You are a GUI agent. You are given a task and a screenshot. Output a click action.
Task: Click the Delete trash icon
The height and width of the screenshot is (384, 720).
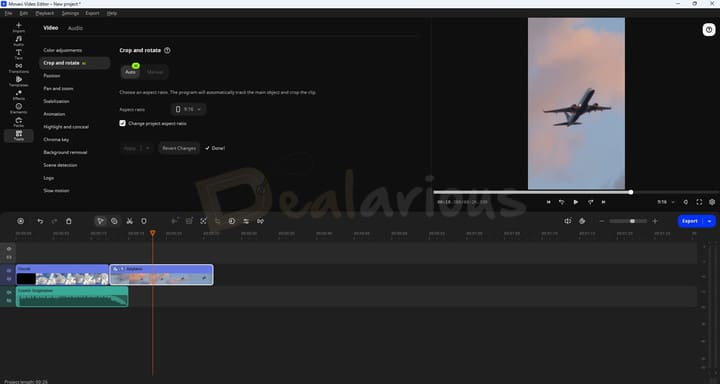[68, 221]
